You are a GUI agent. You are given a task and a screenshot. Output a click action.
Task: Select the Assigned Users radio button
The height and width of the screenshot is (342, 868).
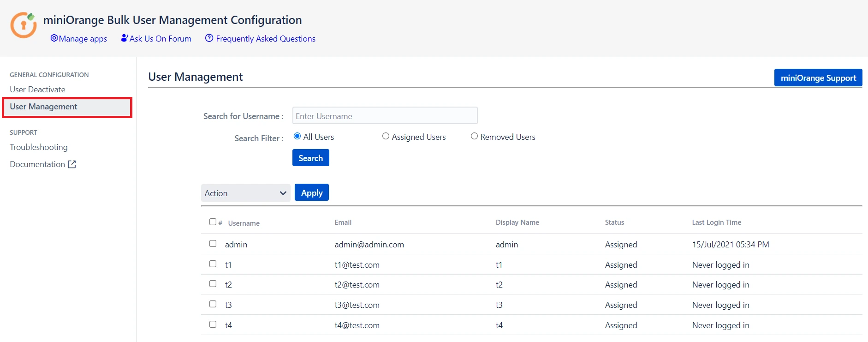[386, 136]
